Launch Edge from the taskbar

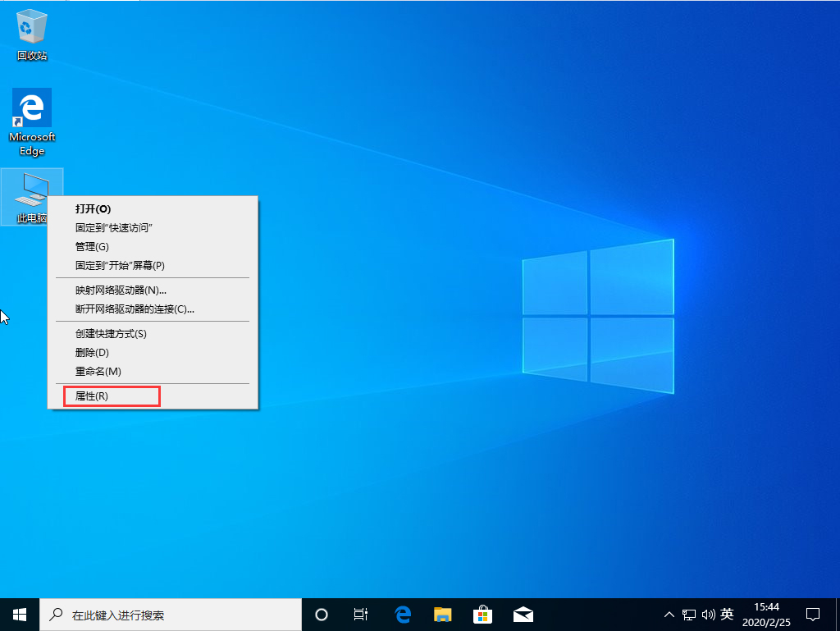click(x=402, y=614)
